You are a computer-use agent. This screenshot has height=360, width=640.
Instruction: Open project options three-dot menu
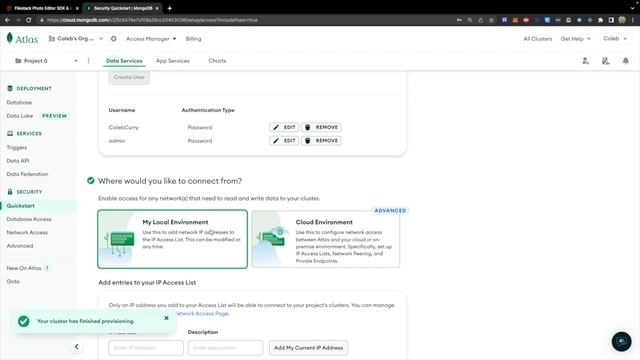[x=89, y=61]
